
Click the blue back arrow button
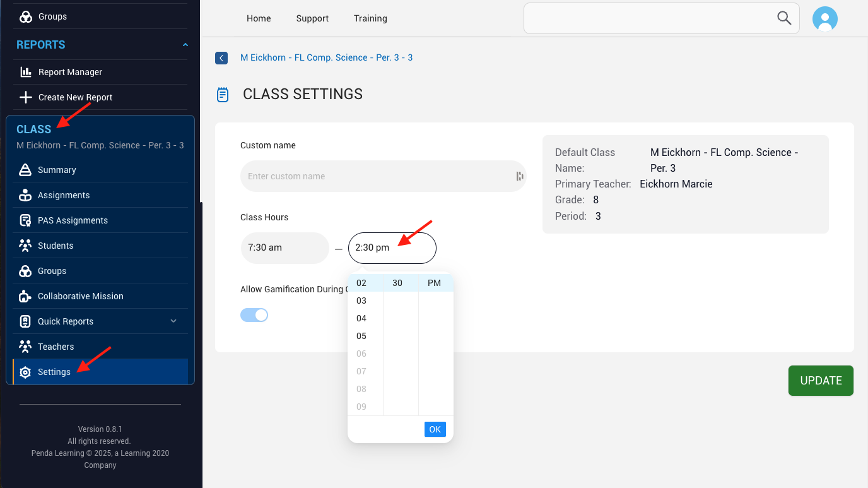tap(221, 57)
